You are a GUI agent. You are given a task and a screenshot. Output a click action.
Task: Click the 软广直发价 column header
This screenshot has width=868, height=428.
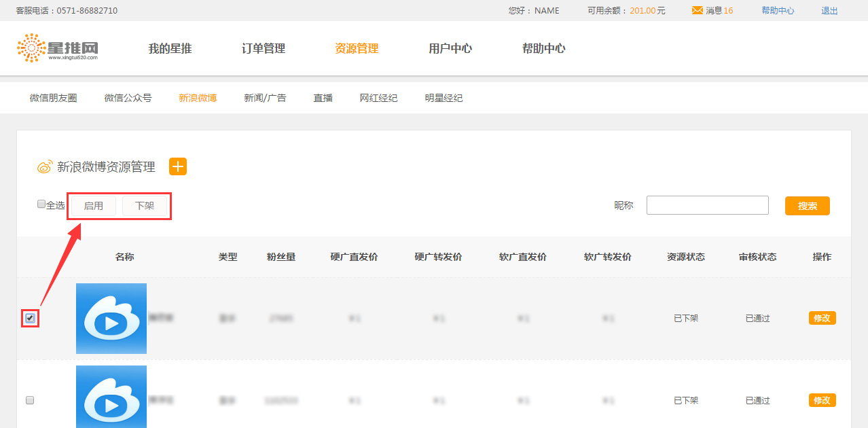[522, 257]
